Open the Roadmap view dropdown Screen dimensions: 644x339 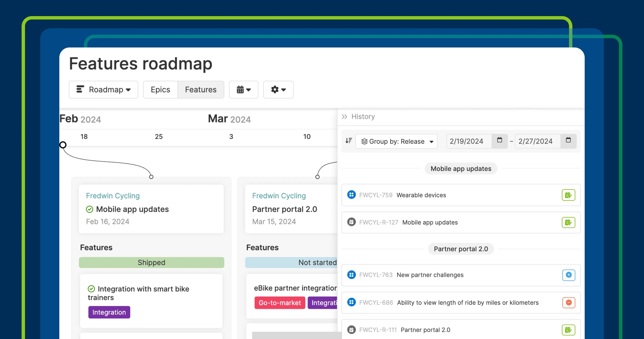point(104,89)
